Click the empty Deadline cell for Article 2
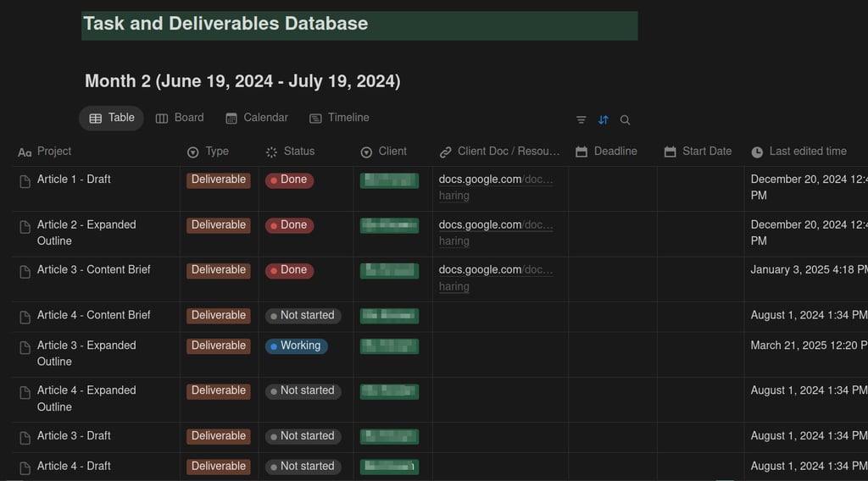Viewport: 868px width, 481px height. tap(612, 234)
